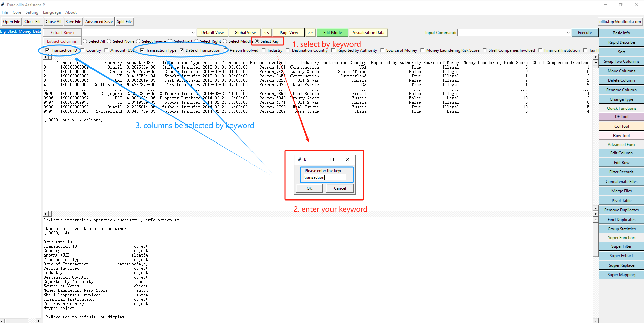Select the 'Select Key' radio button
644x323 pixels.
257,41
